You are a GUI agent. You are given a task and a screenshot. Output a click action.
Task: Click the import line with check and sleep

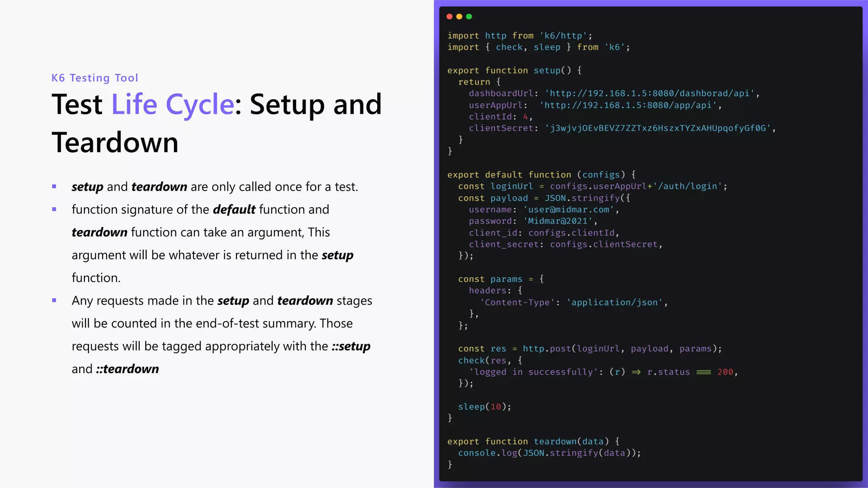[539, 47]
